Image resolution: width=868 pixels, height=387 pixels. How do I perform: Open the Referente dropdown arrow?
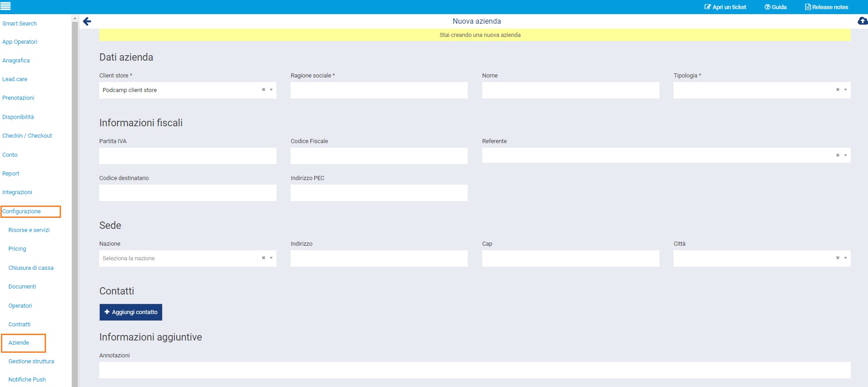tap(846, 155)
